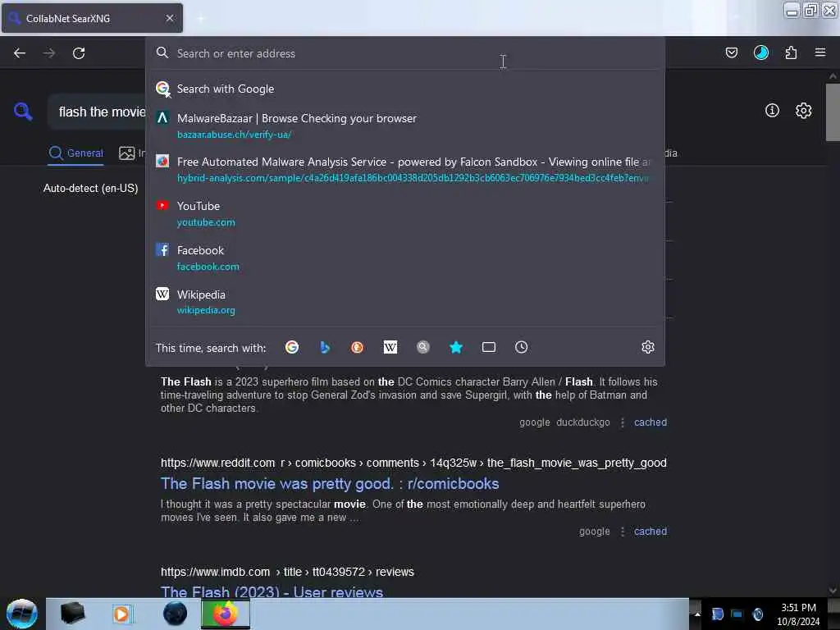Open The Flash movie was pretty good link

pos(330,484)
